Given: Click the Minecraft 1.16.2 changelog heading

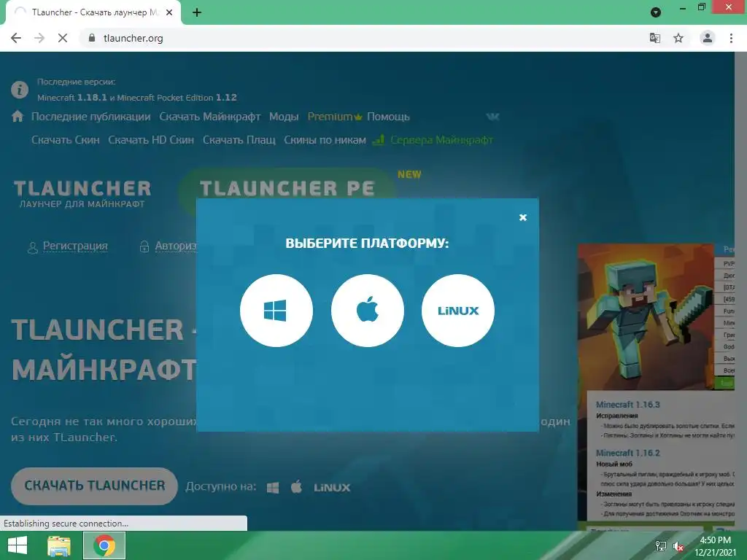Looking at the screenshot, I should click(x=628, y=453).
